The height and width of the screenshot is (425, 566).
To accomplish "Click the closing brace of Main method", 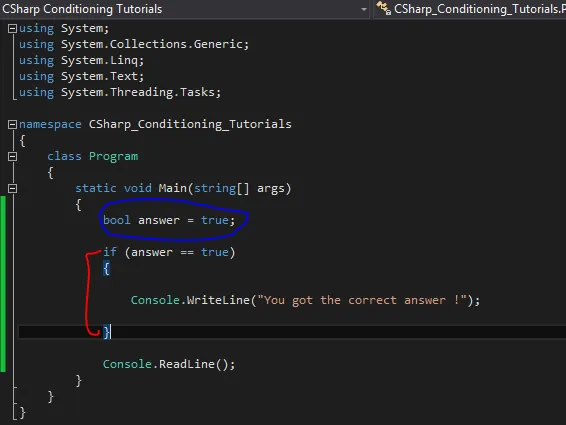I will point(79,381).
